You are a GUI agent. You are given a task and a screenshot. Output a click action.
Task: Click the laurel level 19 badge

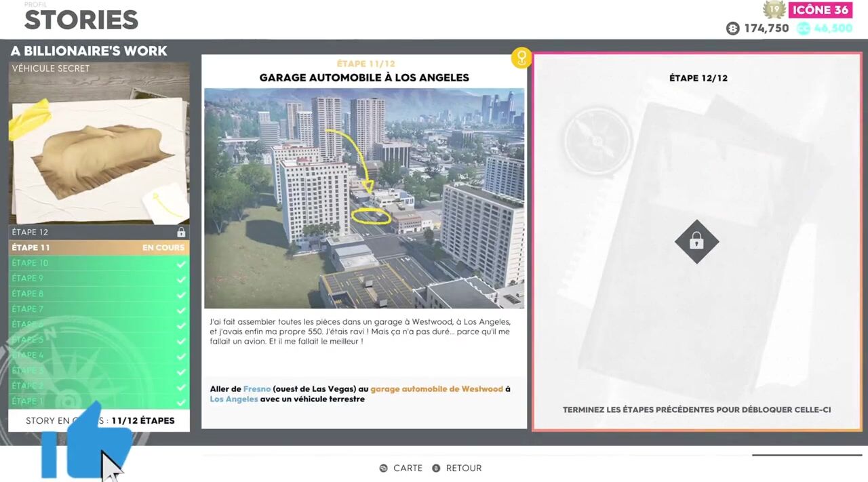click(774, 9)
